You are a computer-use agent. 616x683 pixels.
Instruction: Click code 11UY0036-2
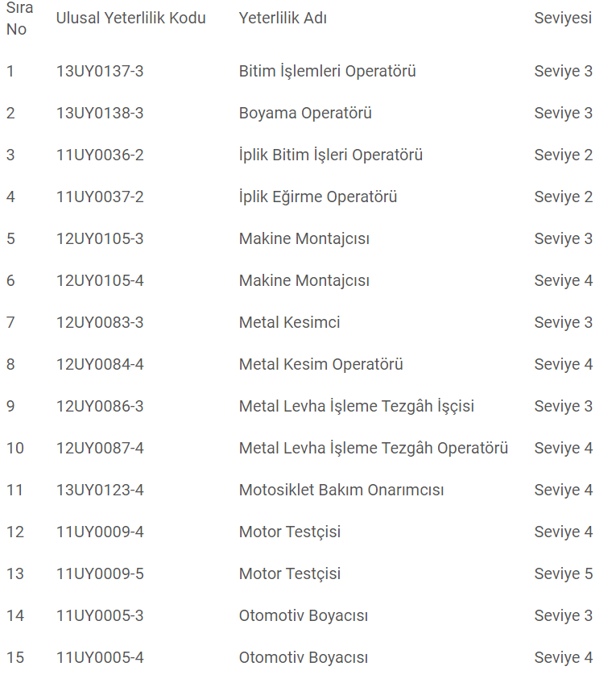[100, 155]
